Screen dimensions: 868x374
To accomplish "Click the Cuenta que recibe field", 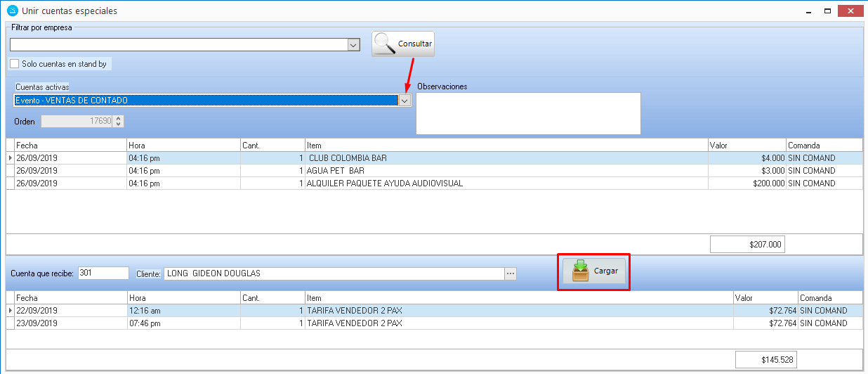I will (x=103, y=273).
